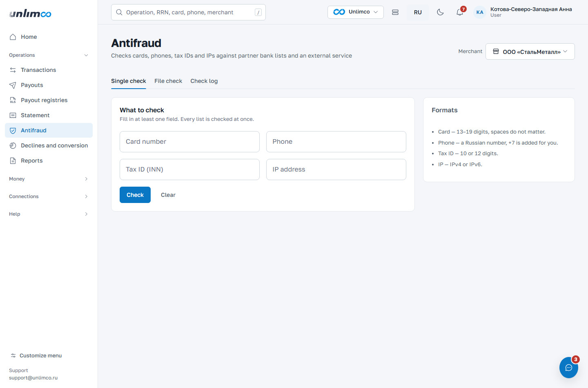Collapse the Operations section
588x388 pixels.
(x=49, y=55)
